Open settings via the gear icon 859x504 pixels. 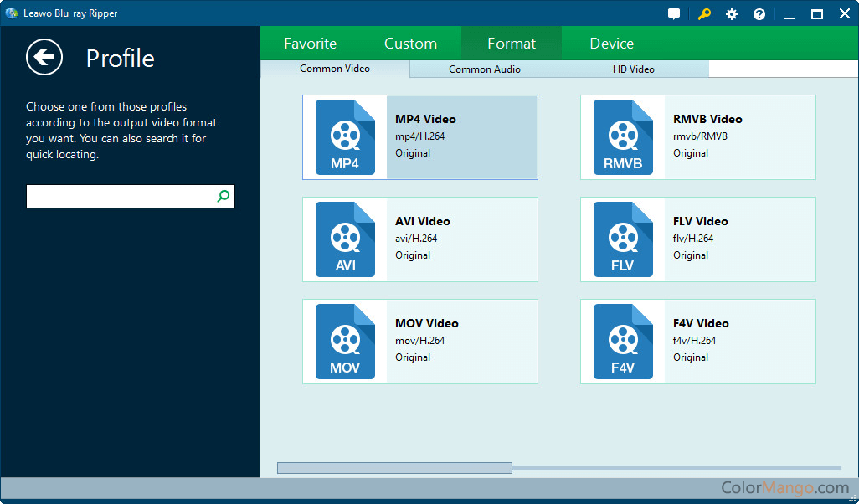[x=732, y=14]
